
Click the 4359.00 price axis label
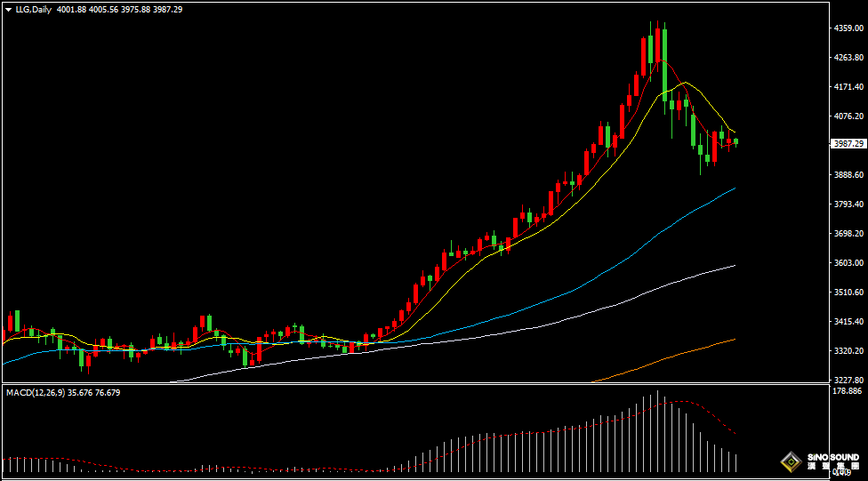click(x=848, y=28)
